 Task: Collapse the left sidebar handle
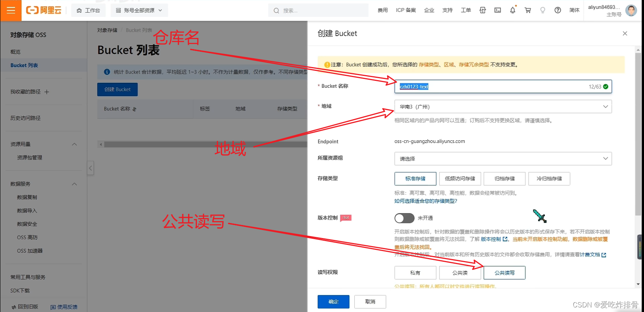pyautogui.click(x=90, y=168)
